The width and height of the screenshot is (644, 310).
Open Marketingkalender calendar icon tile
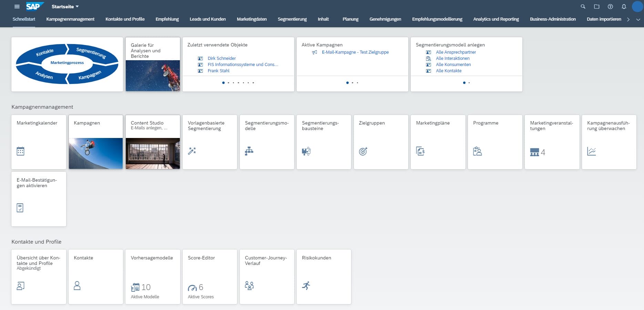click(20, 151)
